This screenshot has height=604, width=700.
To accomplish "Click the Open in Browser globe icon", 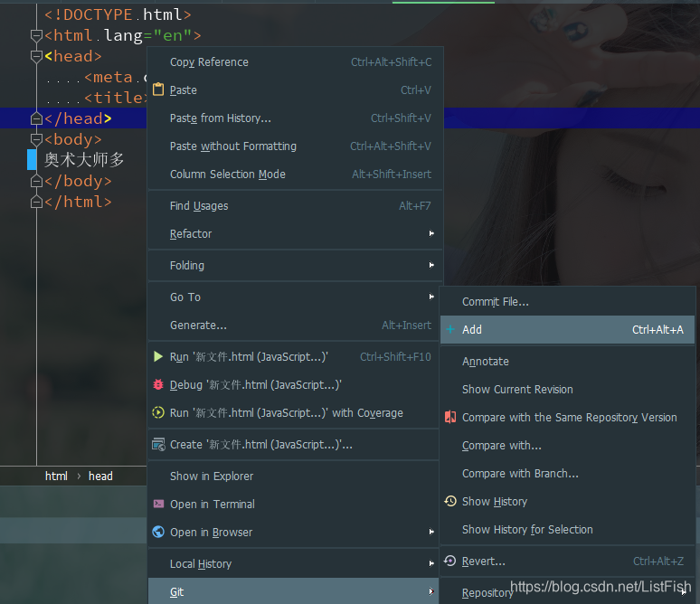I will coord(158,532).
